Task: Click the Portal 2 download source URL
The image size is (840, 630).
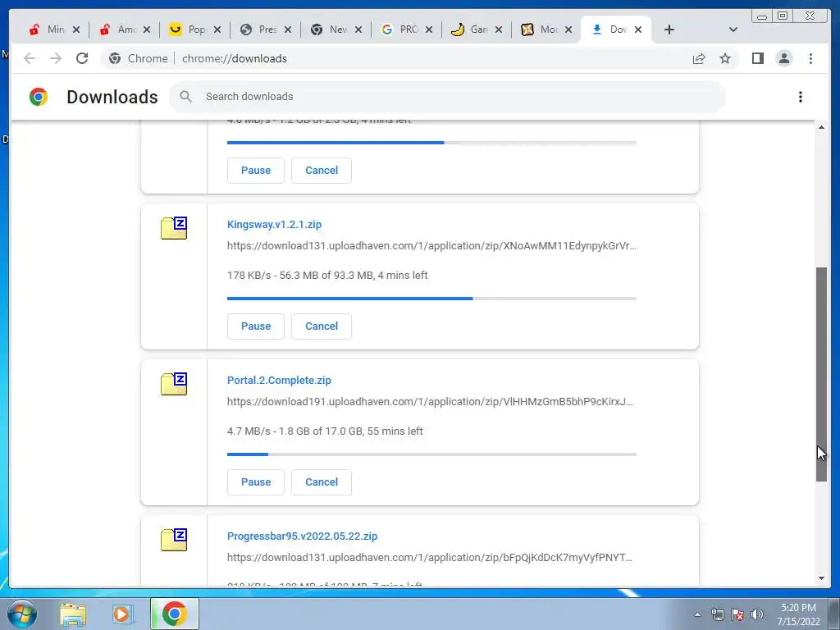Action: 430,402
